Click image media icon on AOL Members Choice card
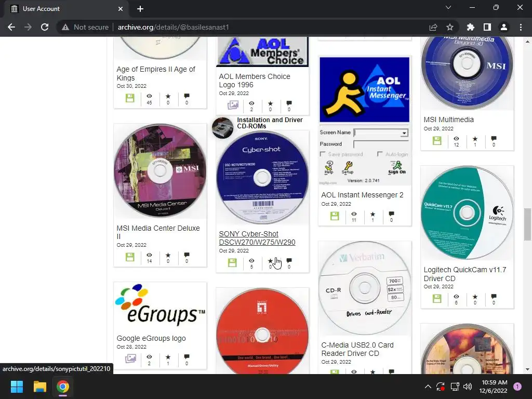 [233, 105]
